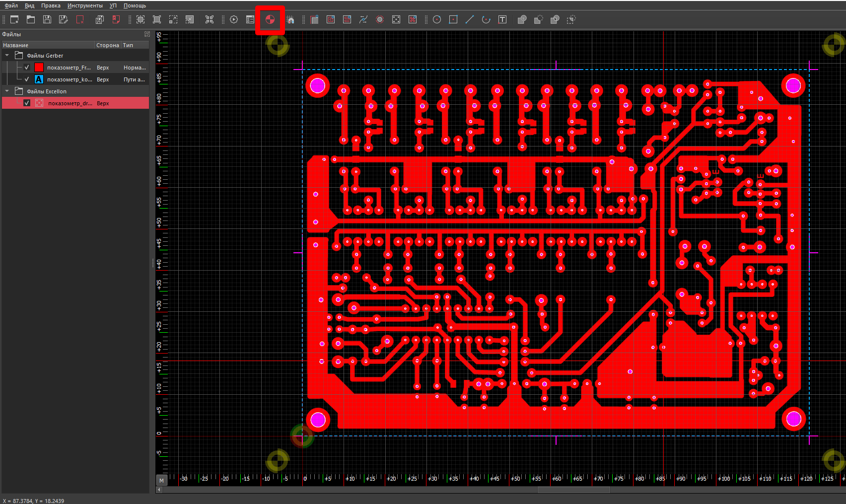Uncheck the показометр_Fr Gerber file checkbox
Image resolution: width=846 pixels, height=504 pixels.
(27, 68)
